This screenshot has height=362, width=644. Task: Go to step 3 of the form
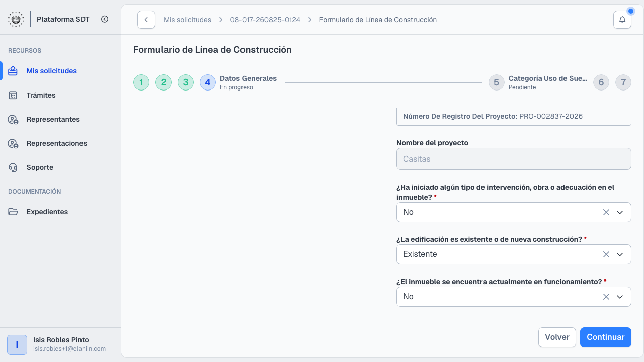[186, 82]
